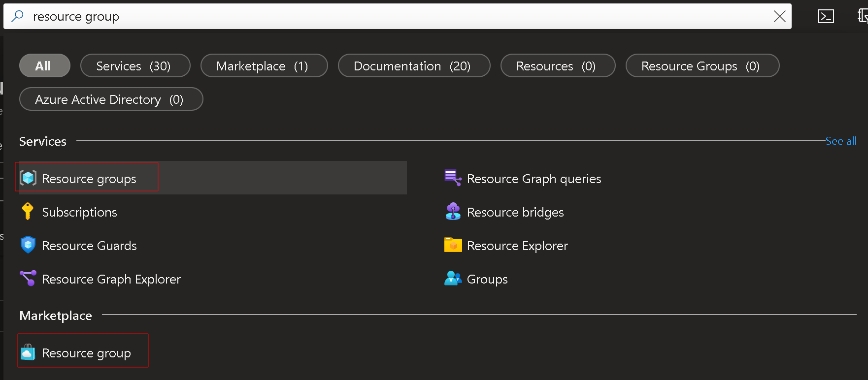Click the Resource groups cube icon
This screenshot has height=380, width=868.
(x=28, y=178)
